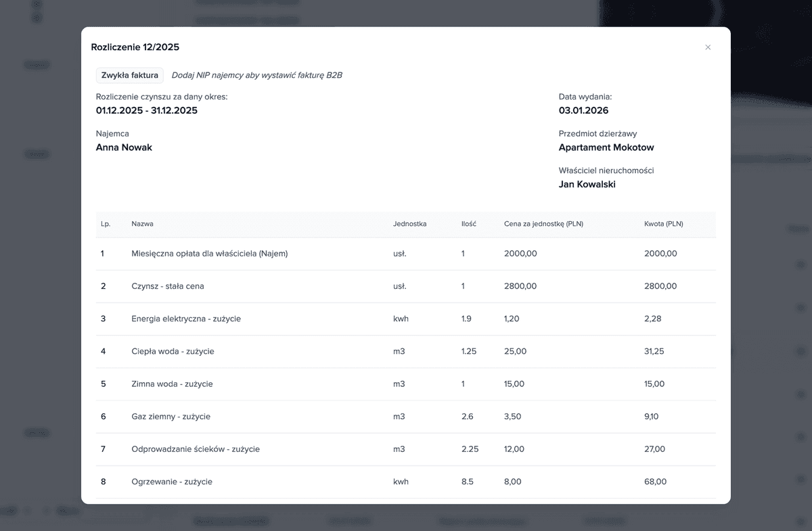The height and width of the screenshot is (531, 812).
Task: Click unit price 1,20 for Energia elektryczna
Action: point(512,319)
